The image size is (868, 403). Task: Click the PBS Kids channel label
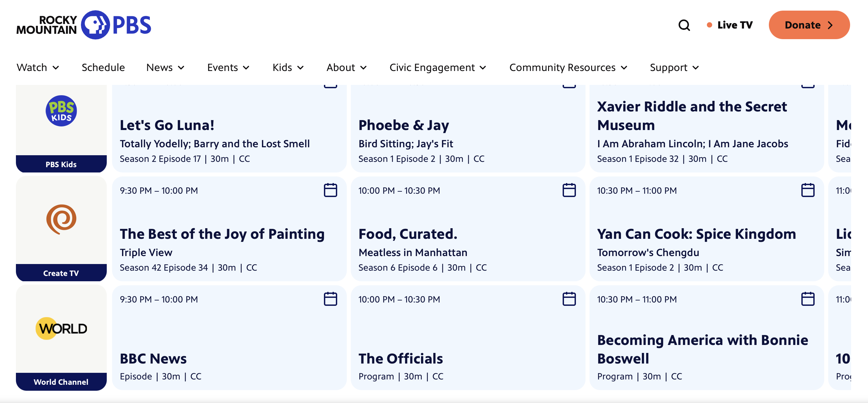click(61, 164)
